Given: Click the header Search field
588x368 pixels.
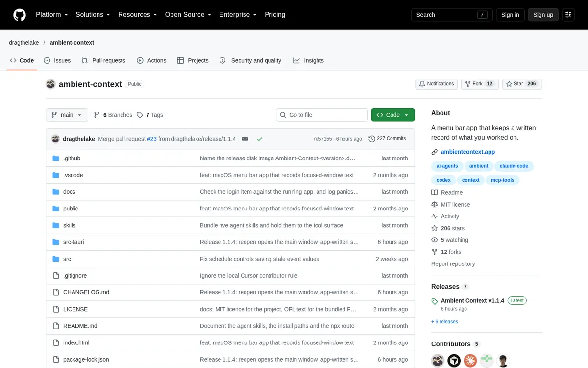Looking at the screenshot, I should pos(451,15).
